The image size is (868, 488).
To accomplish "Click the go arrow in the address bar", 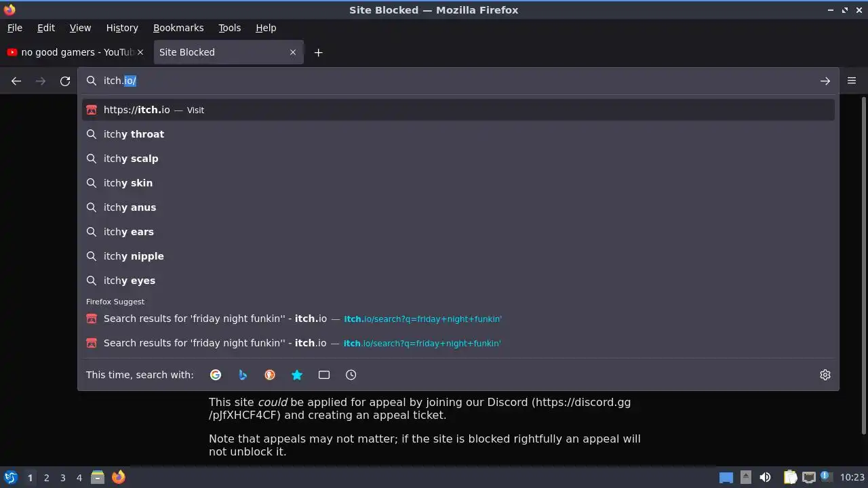I will point(825,81).
